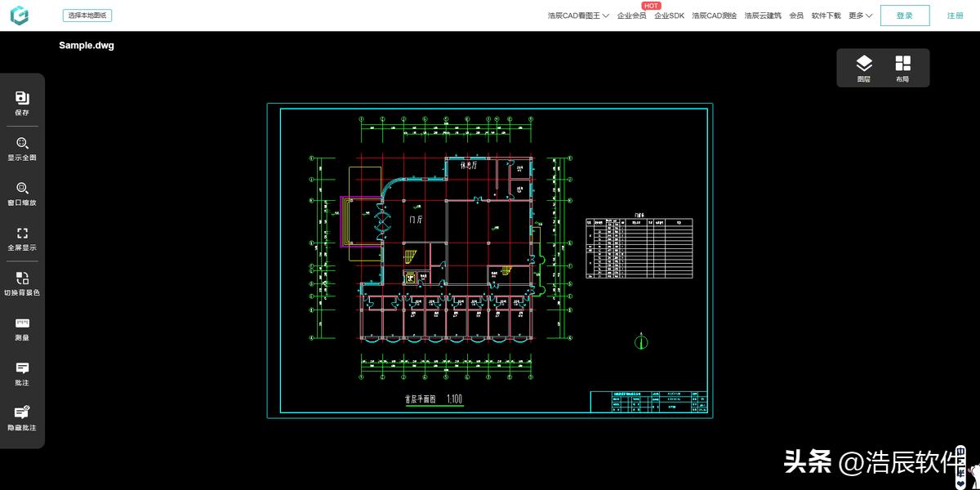Toggle background color (切换背景色)
The image size is (980, 490).
coord(22,283)
